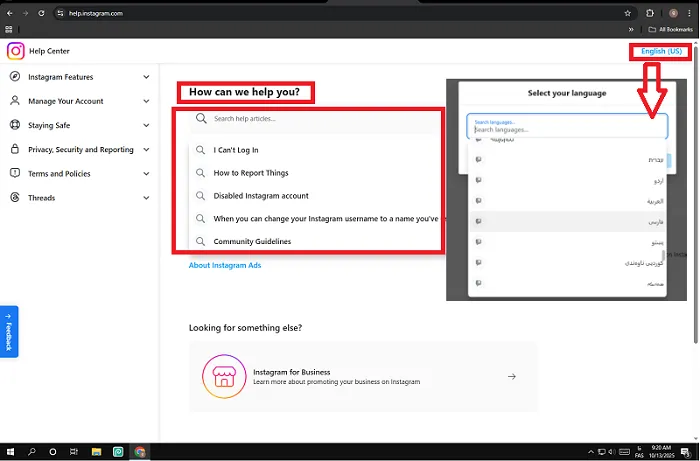Click the Manage Your Account person icon
The height and width of the screenshot is (461, 700).
pyautogui.click(x=15, y=100)
